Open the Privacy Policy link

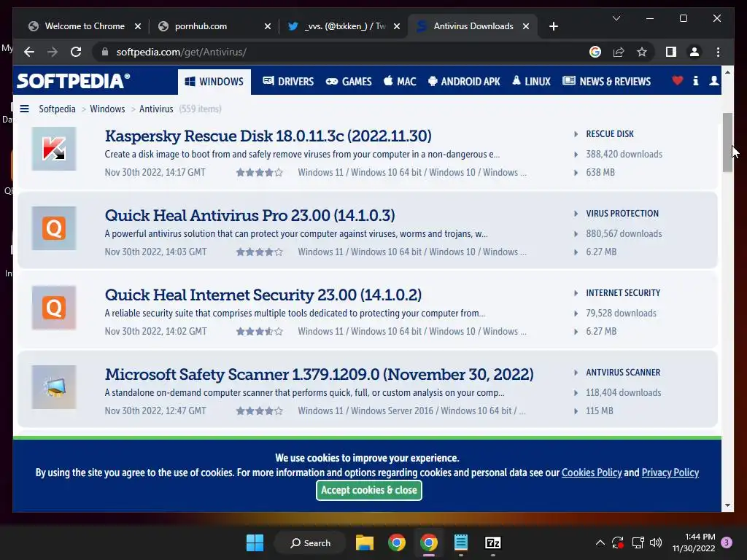670,472
